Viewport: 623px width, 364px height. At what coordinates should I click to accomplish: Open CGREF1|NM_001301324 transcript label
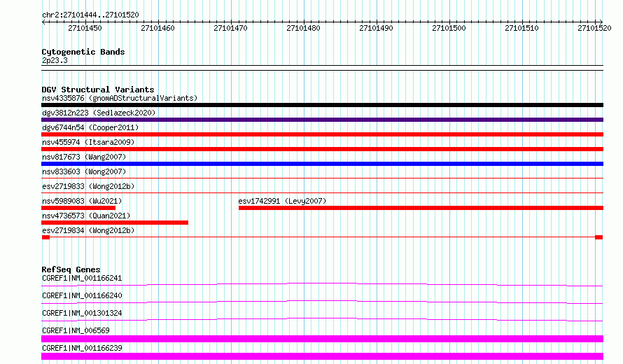82,313
